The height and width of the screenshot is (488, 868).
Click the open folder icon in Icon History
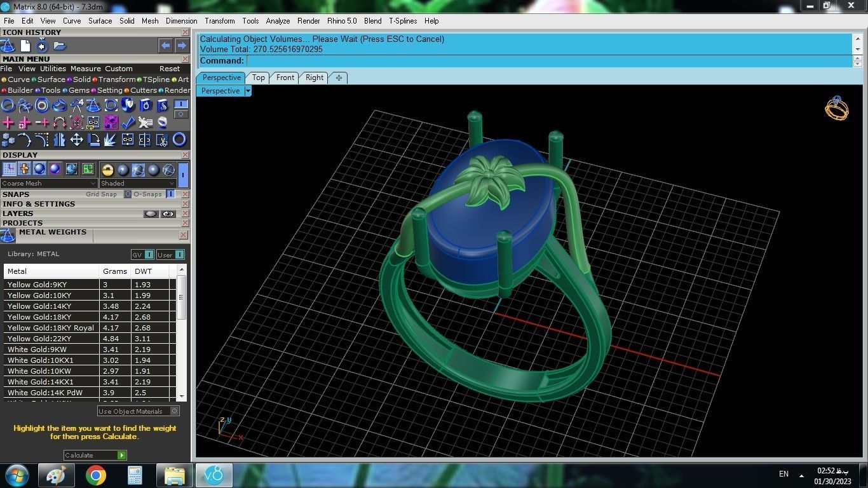pos(60,46)
